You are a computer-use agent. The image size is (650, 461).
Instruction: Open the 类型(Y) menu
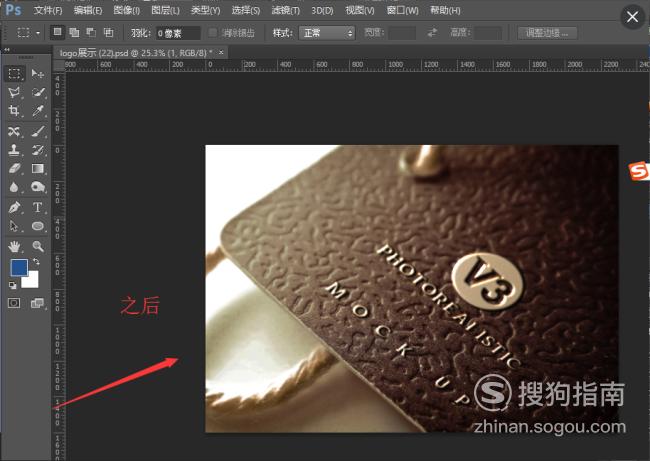pyautogui.click(x=205, y=10)
